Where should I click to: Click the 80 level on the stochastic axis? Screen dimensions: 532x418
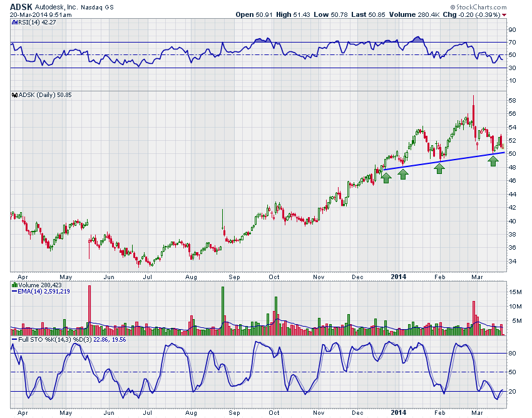(512, 354)
